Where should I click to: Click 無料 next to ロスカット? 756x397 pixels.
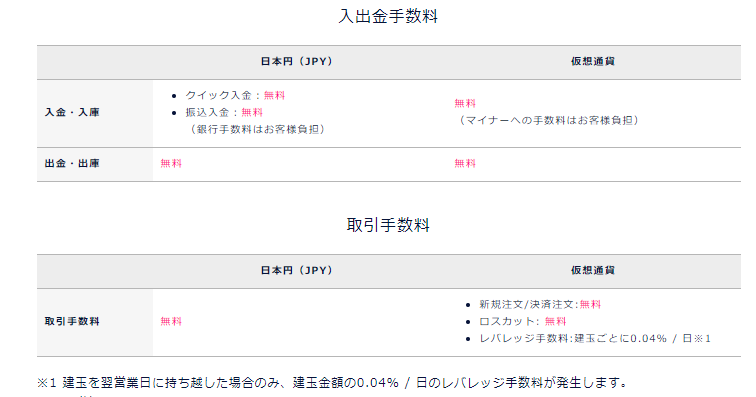pos(555,321)
